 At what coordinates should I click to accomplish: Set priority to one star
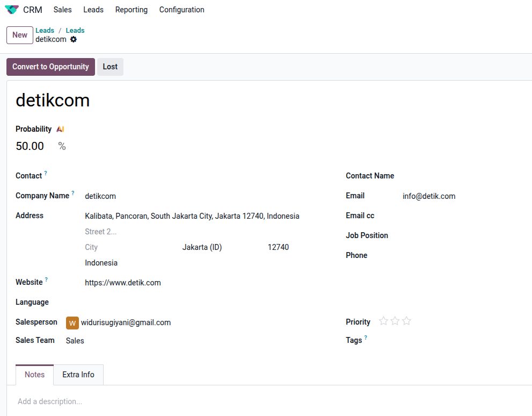(383, 321)
